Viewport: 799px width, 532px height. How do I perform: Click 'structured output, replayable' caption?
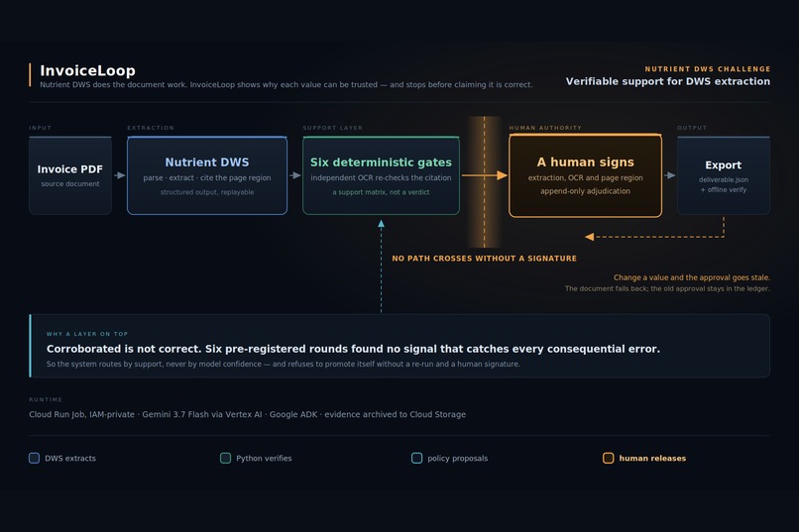pyautogui.click(x=207, y=192)
